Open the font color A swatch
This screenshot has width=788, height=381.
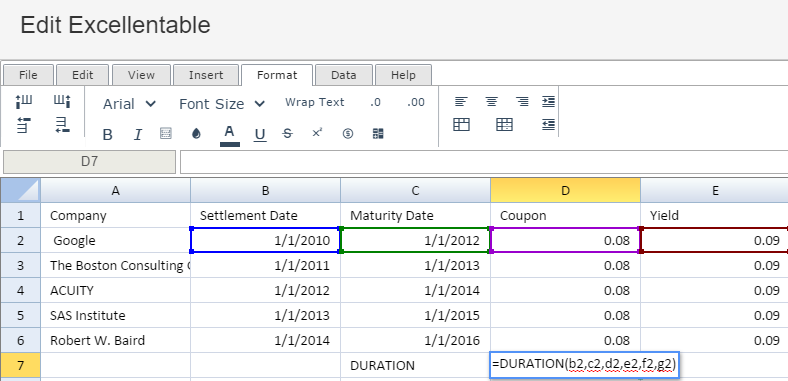click(230, 135)
